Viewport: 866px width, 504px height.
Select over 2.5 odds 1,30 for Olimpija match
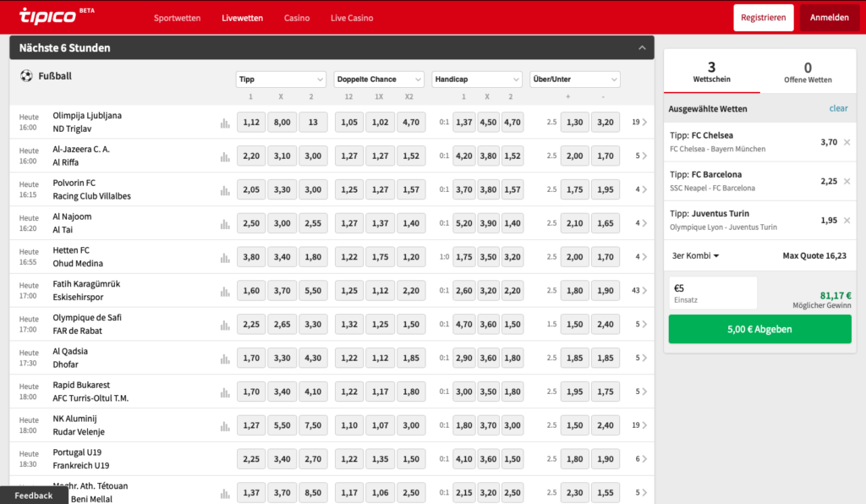[574, 122]
